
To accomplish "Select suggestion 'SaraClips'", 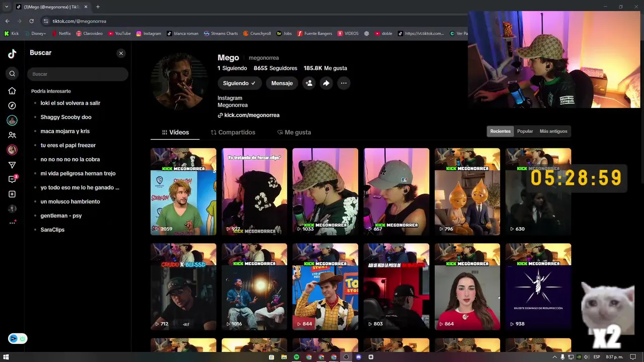I will pyautogui.click(x=52, y=230).
